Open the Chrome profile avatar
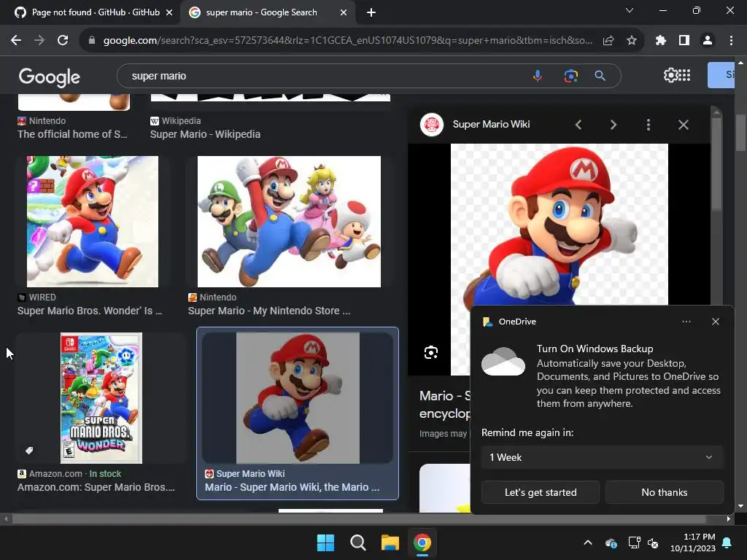The width and height of the screenshot is (747, 560). pos(708,41)
